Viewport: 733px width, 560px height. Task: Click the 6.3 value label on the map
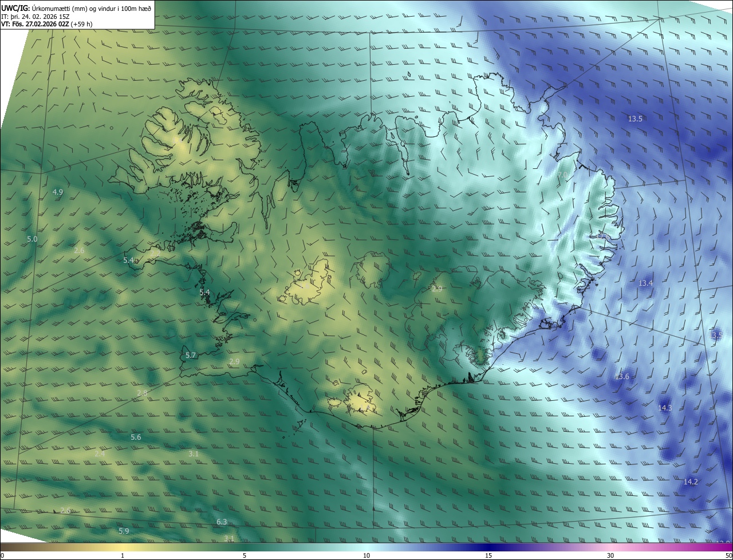pyautogui.click(x=222, y=522)
